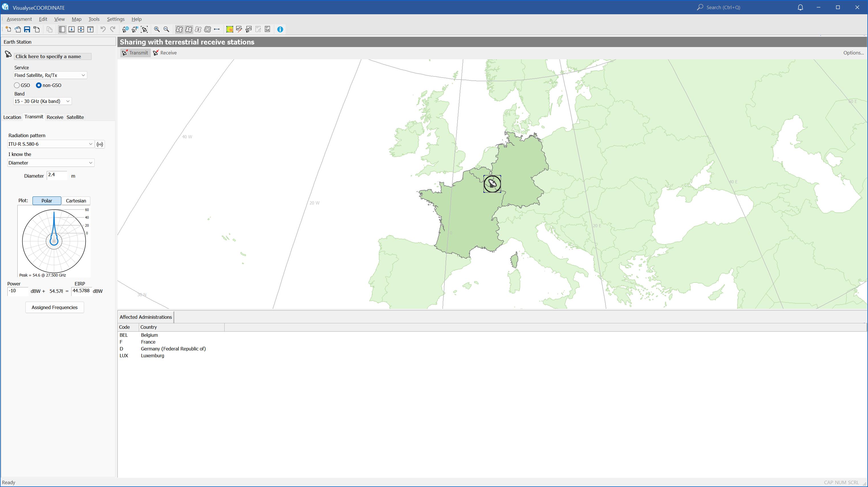Switch to Receive sharing mode
Viewport: 868px width, 487px height.
tap(165, 53)
